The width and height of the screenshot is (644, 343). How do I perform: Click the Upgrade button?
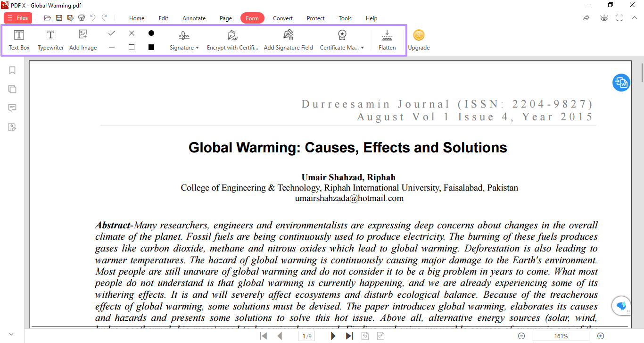pyautogui.click(x=418, y=40)
